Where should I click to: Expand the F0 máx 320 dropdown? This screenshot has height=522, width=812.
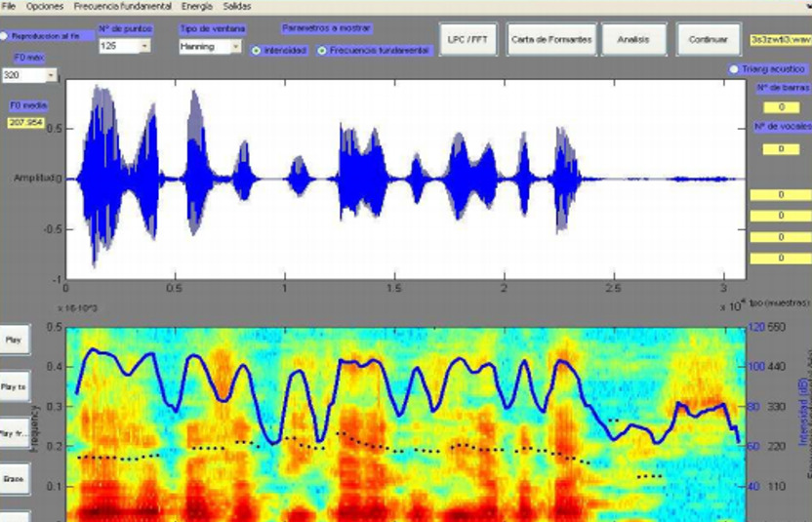[x=50, y=75]
